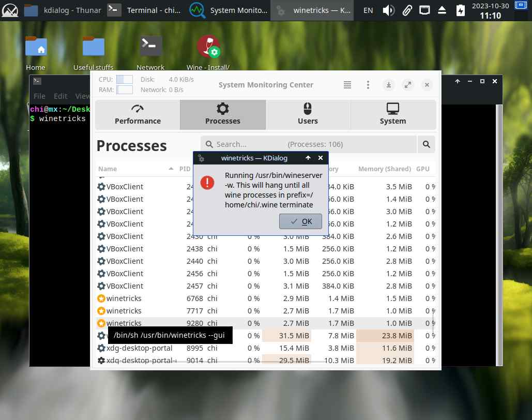Select winetricks process with PID 7717
This screenshot has width=532, height=420.
pyautogui.click(x=265, y=311)
